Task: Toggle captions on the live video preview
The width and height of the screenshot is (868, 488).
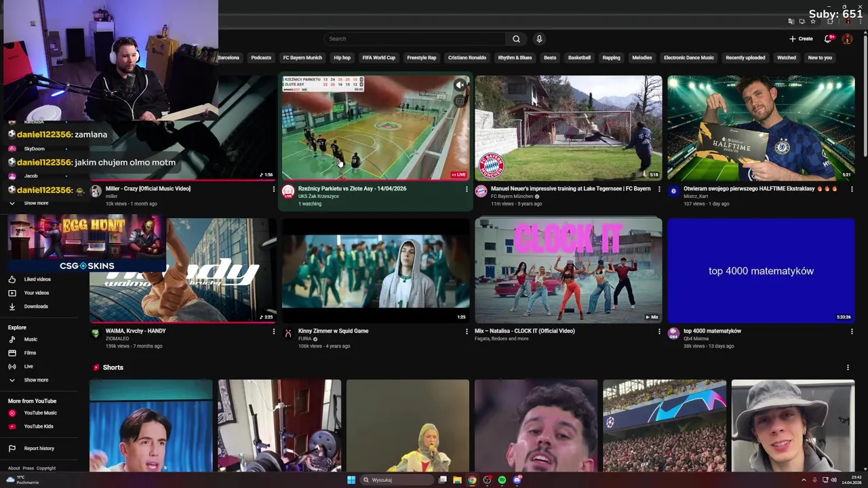Action: [460, 101]
